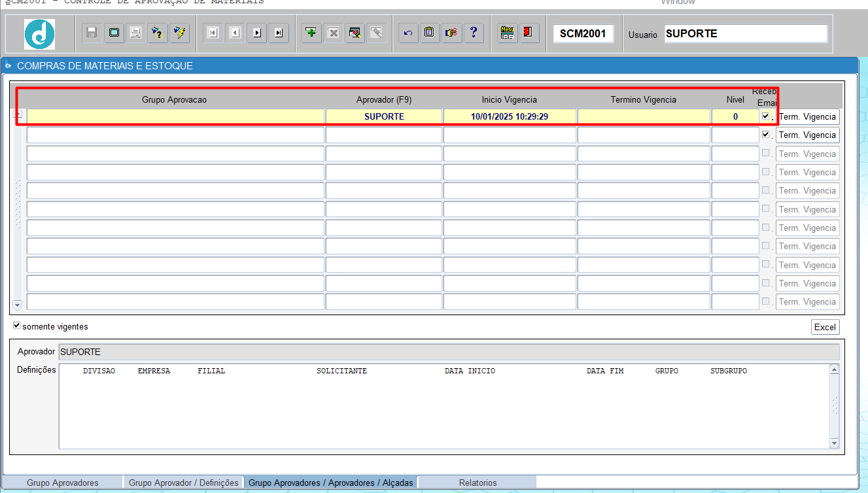Open the 'Grupo Aprovador / Definições' tab

tap(184, 483)
